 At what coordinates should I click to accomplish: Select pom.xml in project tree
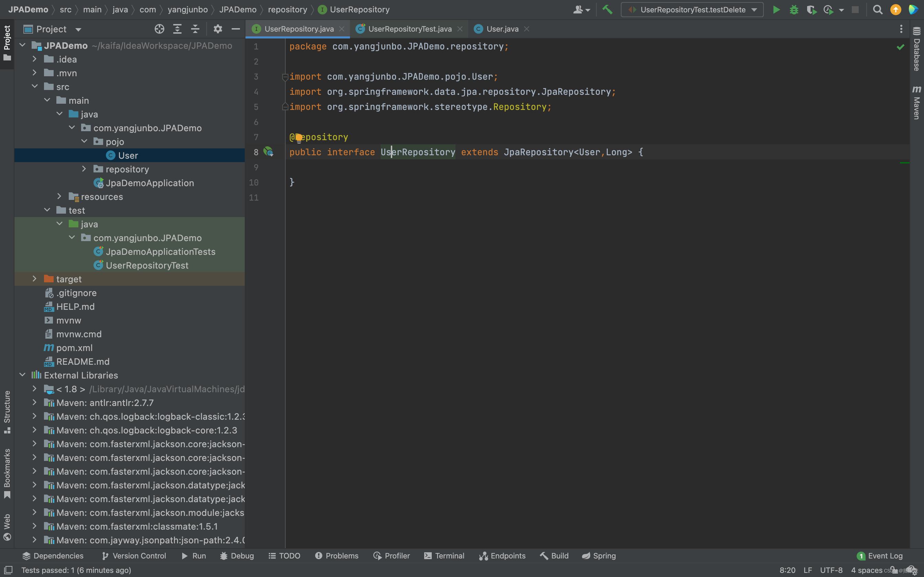pos(74,348)
